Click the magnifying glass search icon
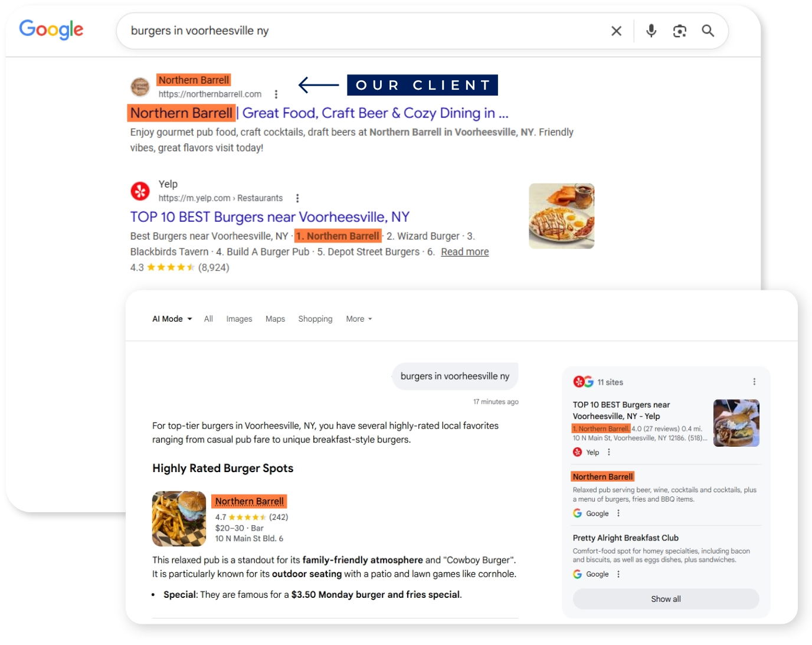 [x=708, y=31]
